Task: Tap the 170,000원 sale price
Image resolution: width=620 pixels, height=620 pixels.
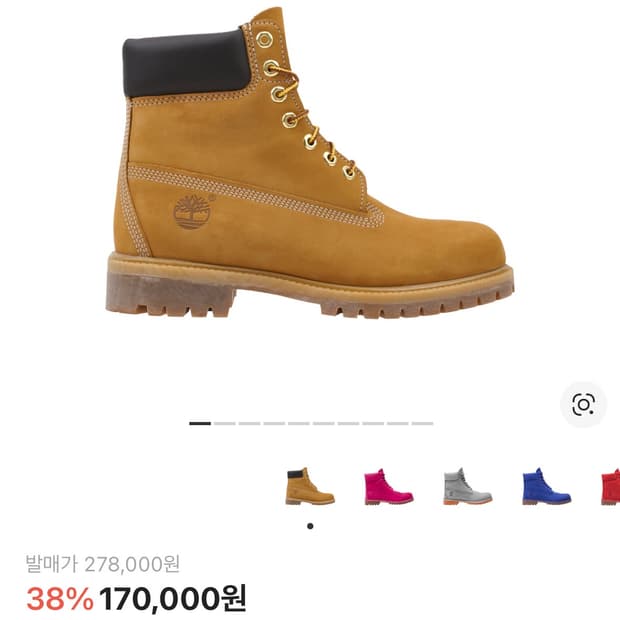Action: tap(172, 599)
